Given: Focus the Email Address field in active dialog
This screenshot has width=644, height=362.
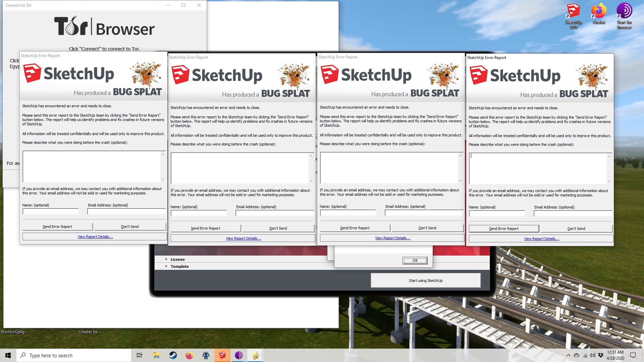Looking at the screenshot, I should click(573, 214).
